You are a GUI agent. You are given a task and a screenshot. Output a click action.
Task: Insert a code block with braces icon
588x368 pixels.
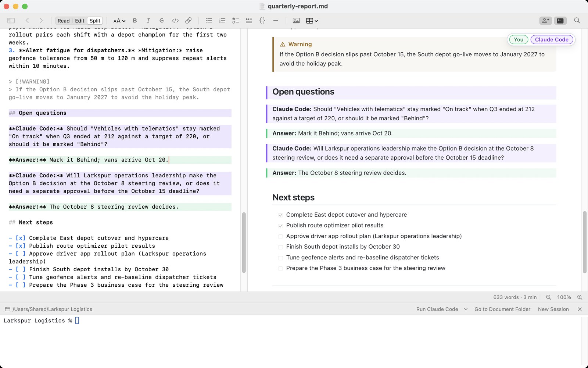point(262,21)
